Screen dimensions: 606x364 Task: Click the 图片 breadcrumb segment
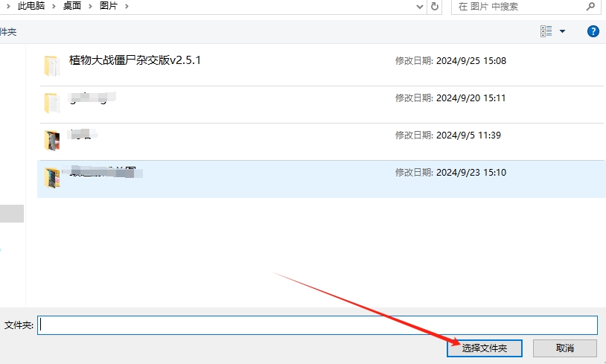click(109, 6)
